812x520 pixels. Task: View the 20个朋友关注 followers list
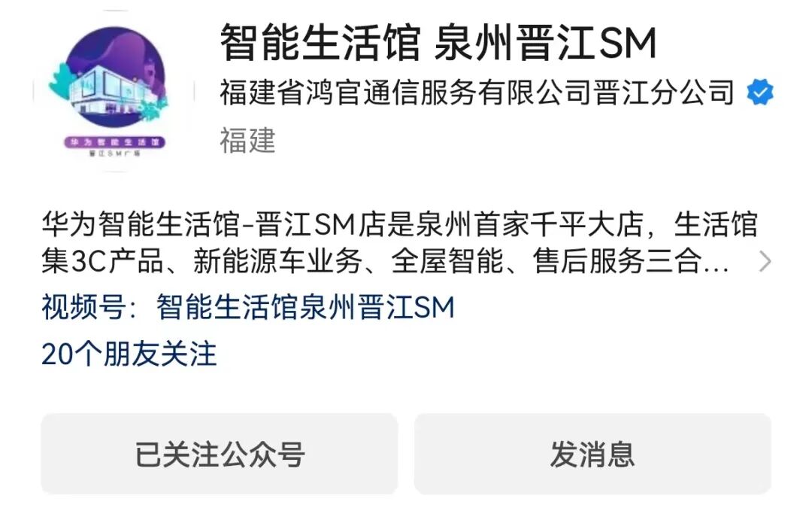point(129,354)
